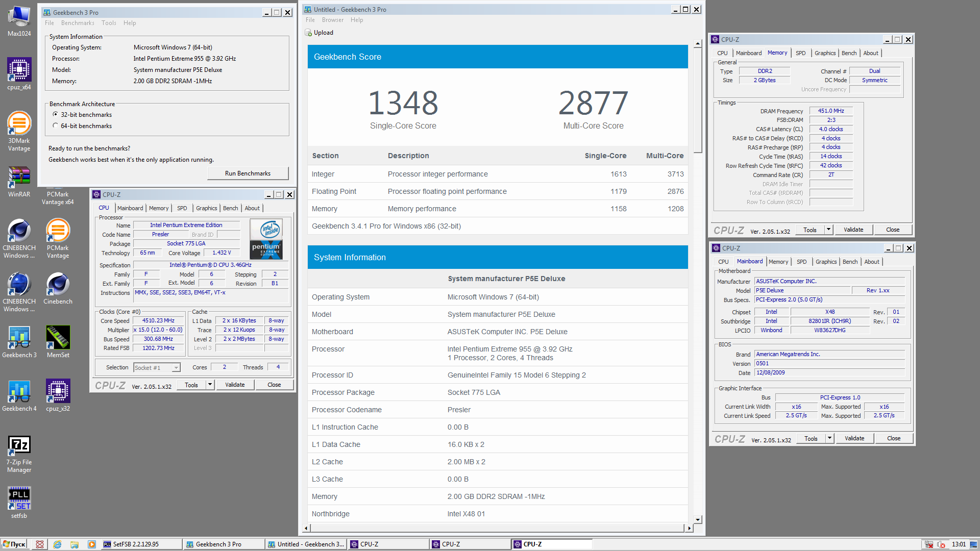Open the cpuz_x32 desktop shortcut
Image resolution: width=980 pixels, height=551 pixels.
pyautogui.click(x=58, y=396)
